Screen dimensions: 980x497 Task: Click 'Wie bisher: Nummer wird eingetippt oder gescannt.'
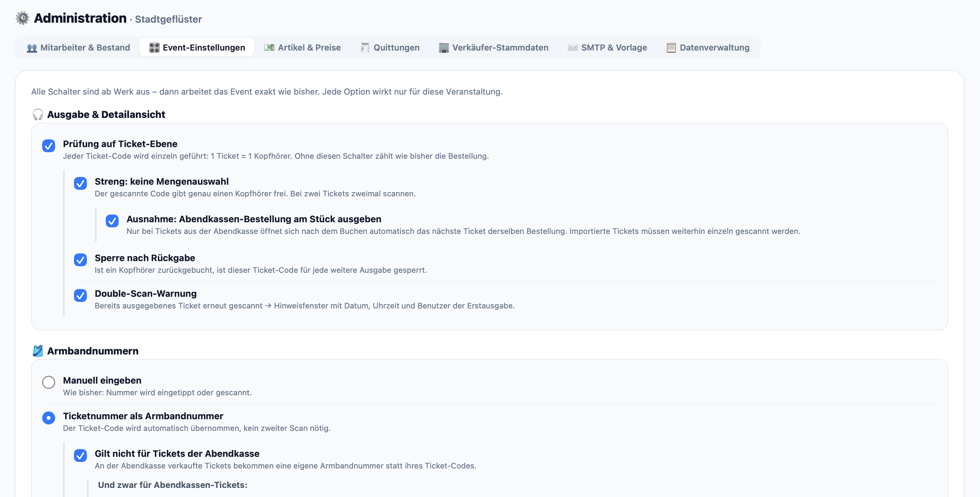(157, 392)
